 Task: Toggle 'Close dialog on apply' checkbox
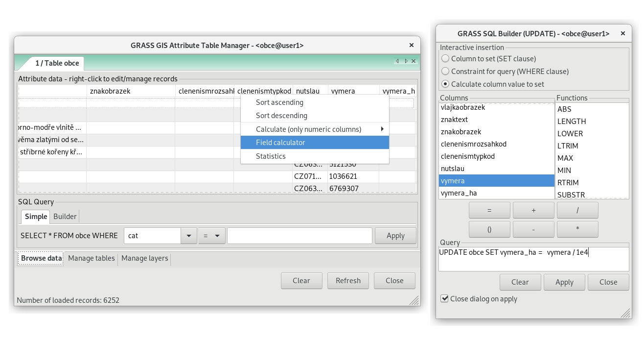pos(444,298)
